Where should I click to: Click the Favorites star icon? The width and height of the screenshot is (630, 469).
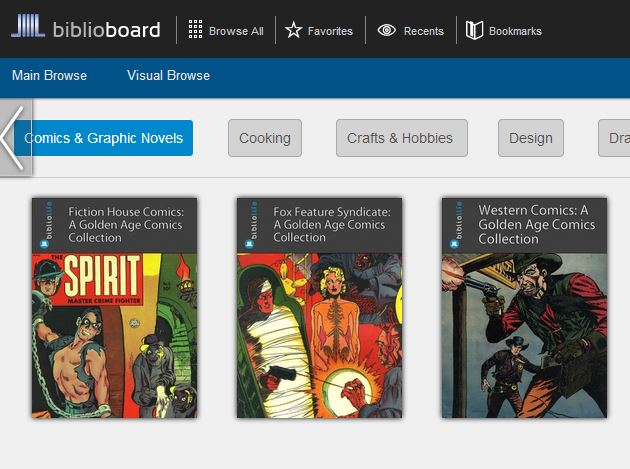point(293,30)
